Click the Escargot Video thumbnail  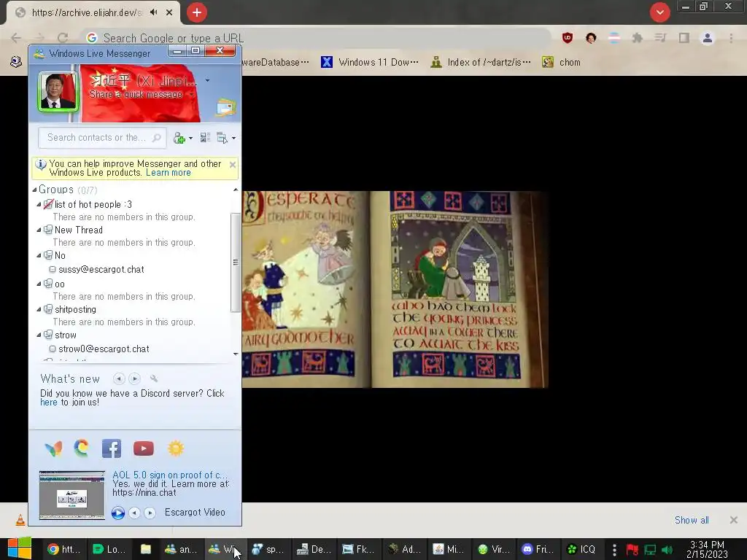tap(72, 495)
